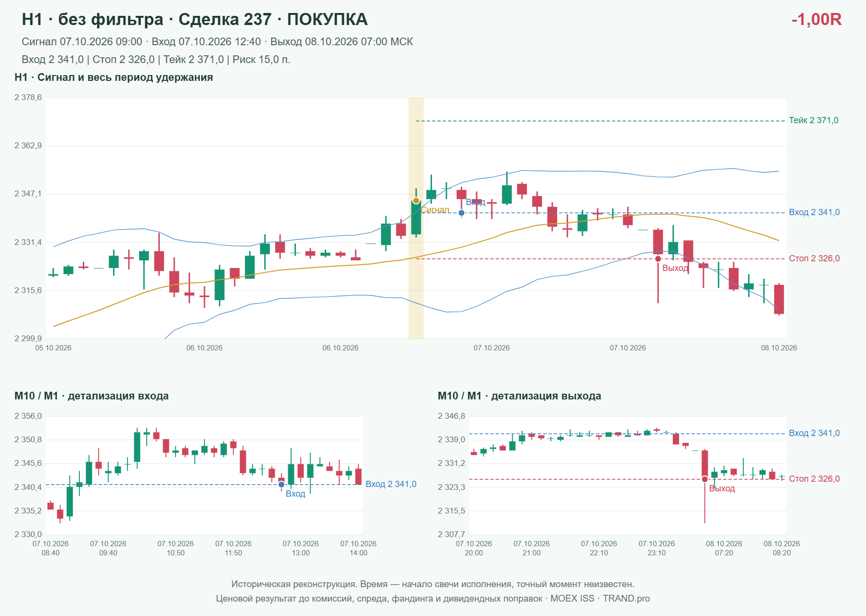Click the orange signal marker dot on H1 chart

click(x=416, y=201)
